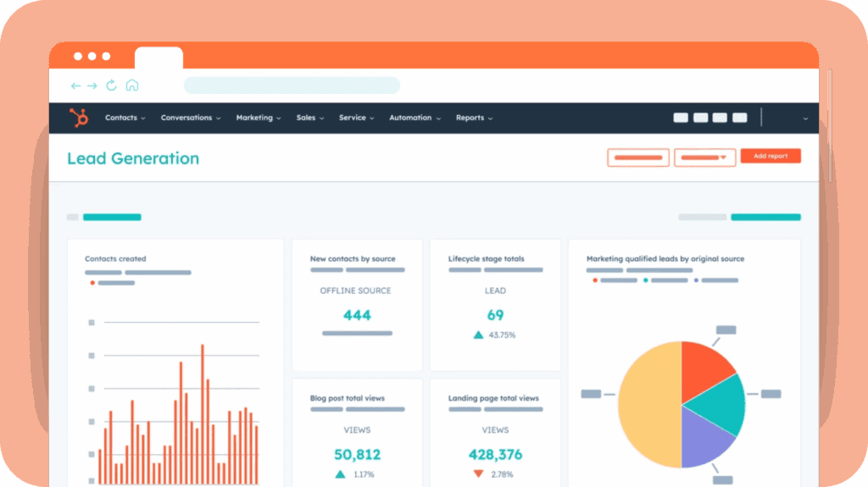This screenshot has height=487, width=868.
Task: Click red down-trend triangle beside 2.78%
Action: pos(478,473)
